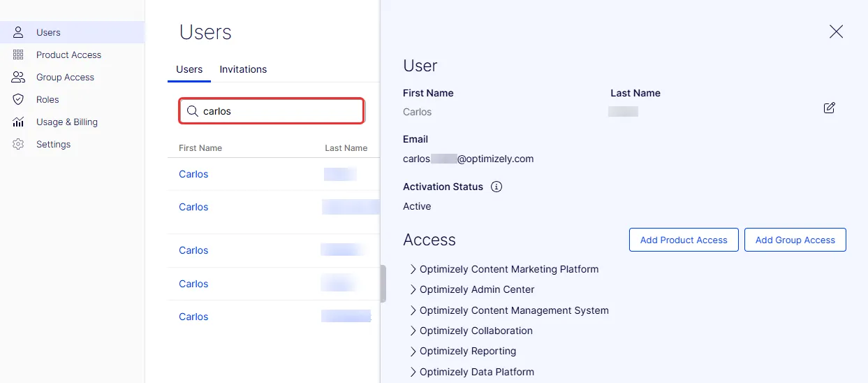The height and width of the screenshot is (383, 868).
Task: Open Settings in the sidebar
Action: coord(72,144)
